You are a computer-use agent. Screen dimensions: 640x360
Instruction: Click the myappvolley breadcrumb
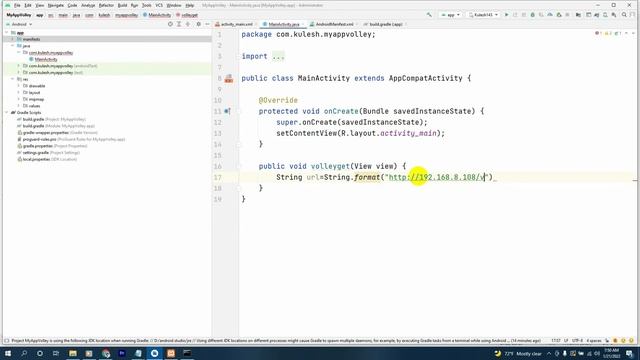point(126,15)
